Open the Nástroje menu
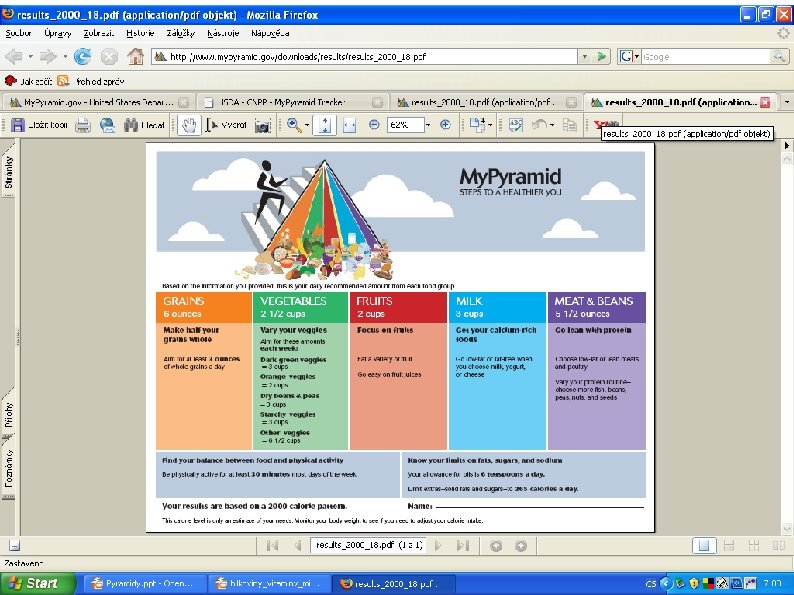794x595 pixels. coord(223,33)
